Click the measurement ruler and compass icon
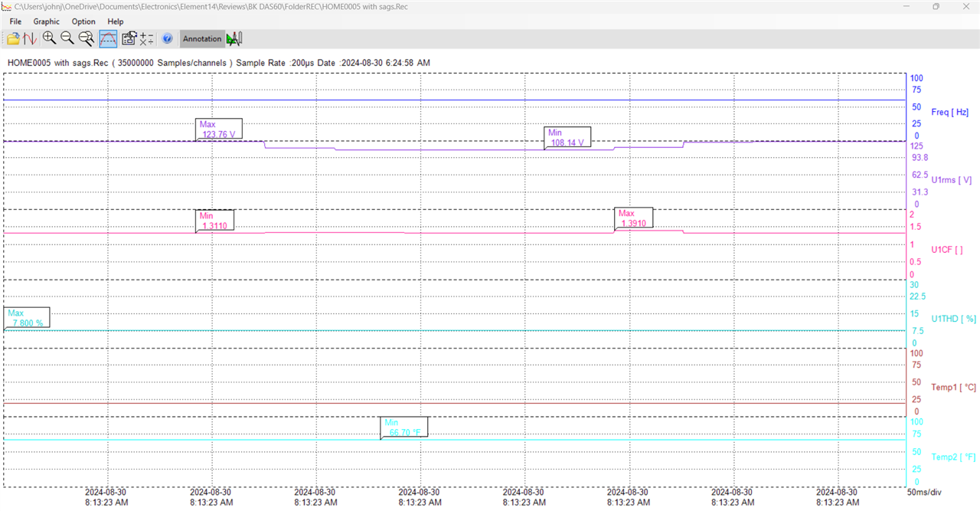This screenshot has width=980, height=511. tap(234, 38)
